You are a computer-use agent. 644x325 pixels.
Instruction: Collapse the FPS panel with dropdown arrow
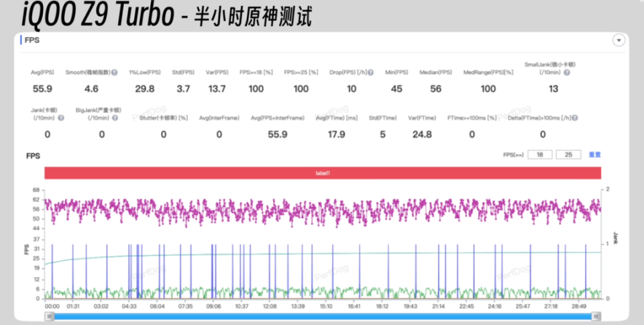[619, 40]
